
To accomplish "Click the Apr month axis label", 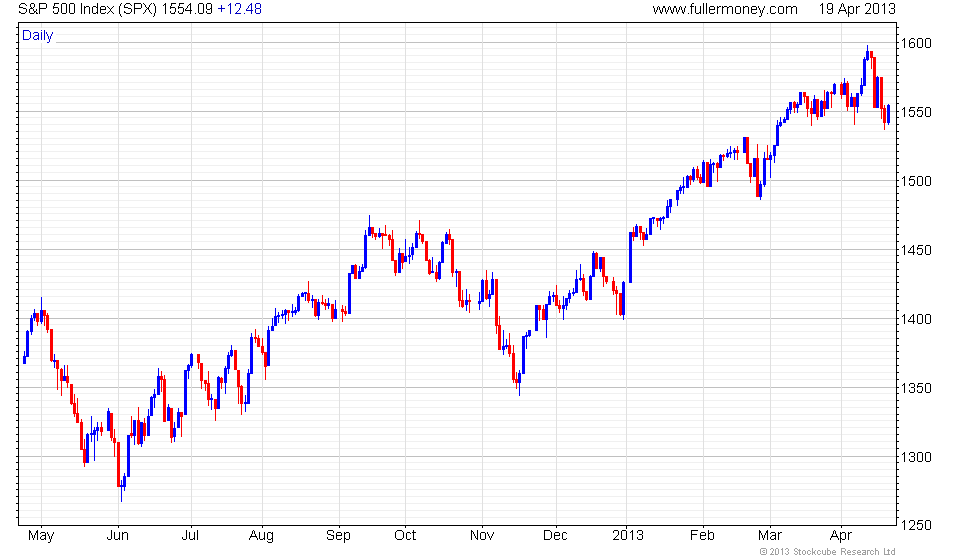I will click(841, 536).
